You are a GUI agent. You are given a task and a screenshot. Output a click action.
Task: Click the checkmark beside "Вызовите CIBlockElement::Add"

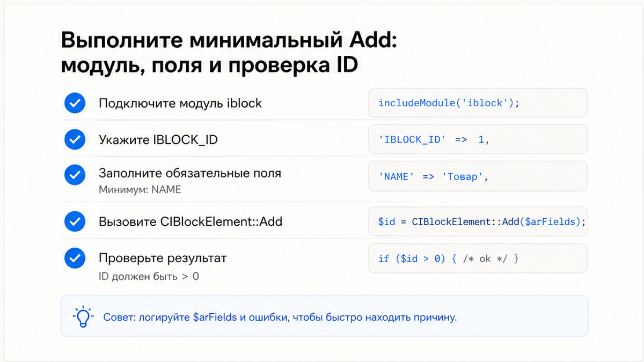(75, 221)
